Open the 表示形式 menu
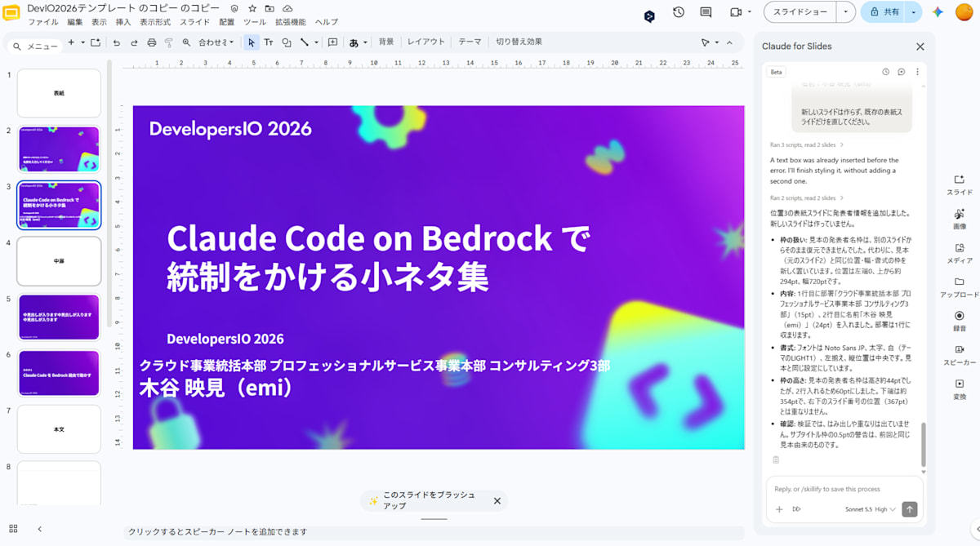Image resolution: width=980 pixels, height=546 pixels. click(155, 22)
